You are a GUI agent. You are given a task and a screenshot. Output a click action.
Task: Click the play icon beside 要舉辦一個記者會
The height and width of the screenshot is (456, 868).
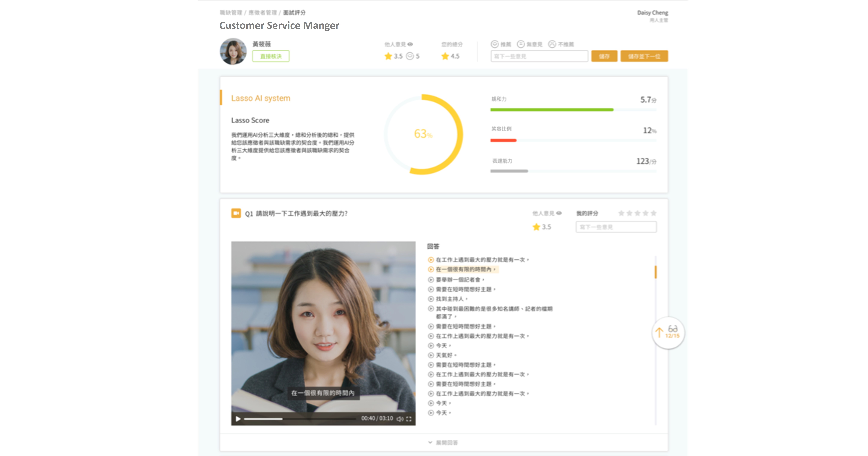click(x=431, y=279)
